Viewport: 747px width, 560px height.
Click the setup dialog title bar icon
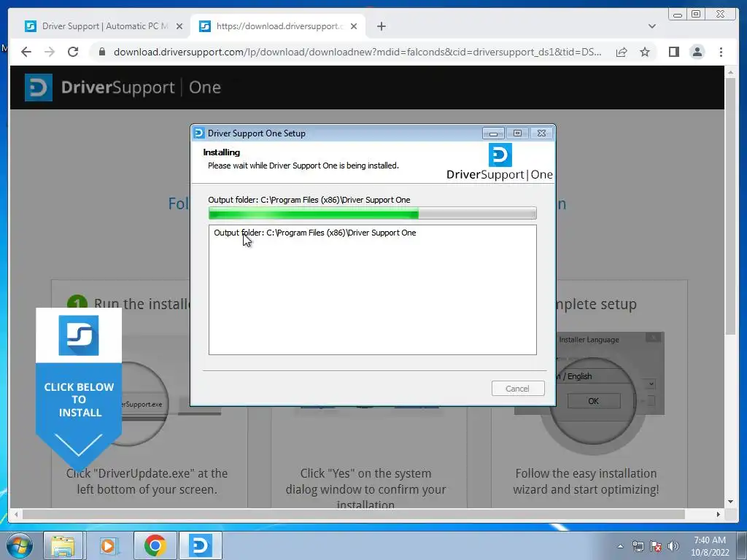(x=199, y=133)
